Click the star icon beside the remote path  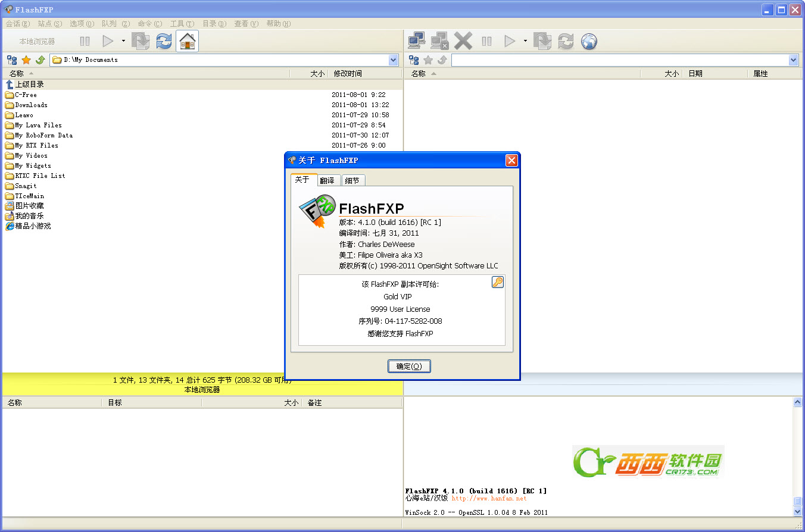(x=428, y=60)
